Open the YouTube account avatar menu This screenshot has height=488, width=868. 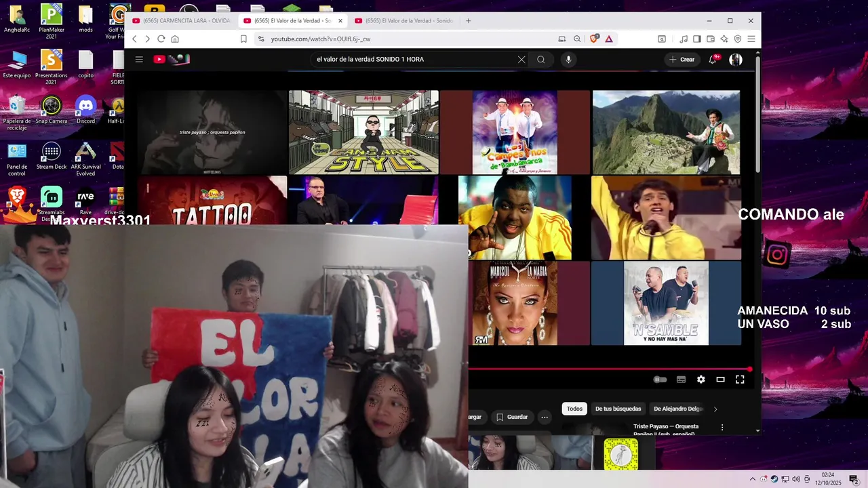[736, 60]
